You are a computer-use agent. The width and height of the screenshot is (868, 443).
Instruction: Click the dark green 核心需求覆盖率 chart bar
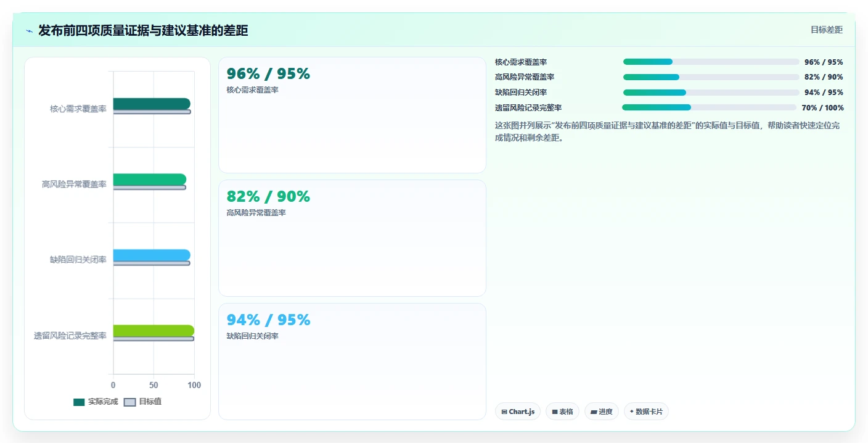click(152, 104)
